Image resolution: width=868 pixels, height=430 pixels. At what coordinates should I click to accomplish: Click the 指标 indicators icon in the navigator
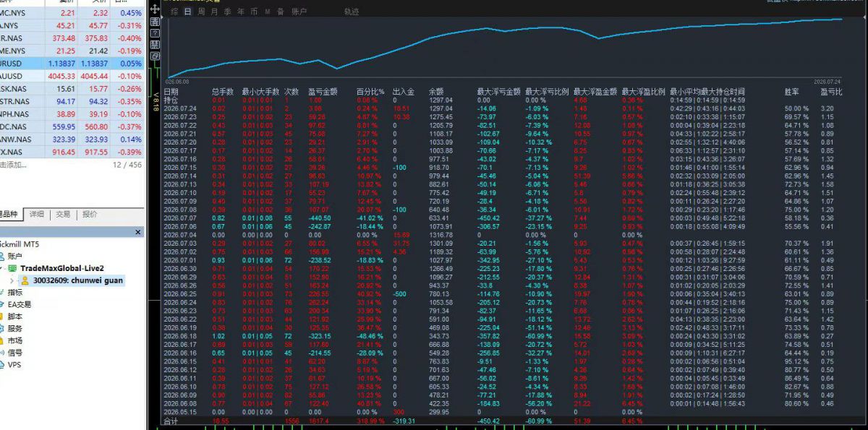(2, 292)
